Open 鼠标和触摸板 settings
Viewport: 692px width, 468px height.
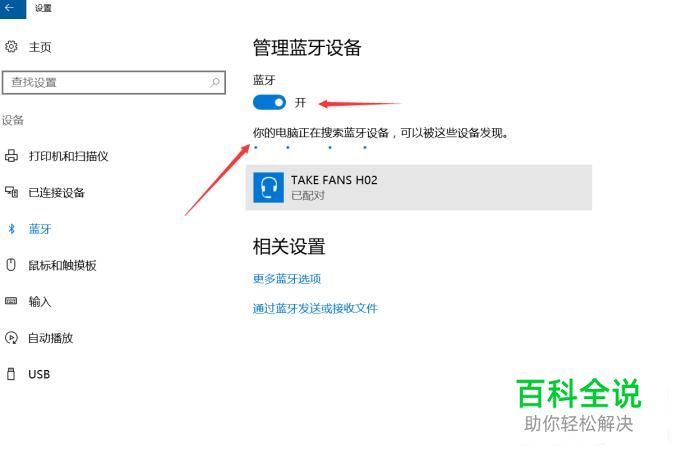[x=62, y=265]
